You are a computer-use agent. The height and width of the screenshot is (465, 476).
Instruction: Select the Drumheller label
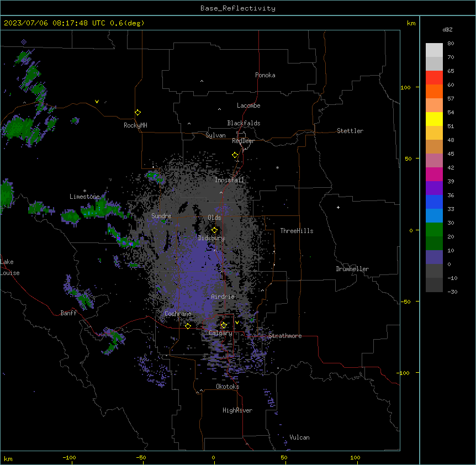click(x=352, y=269)
